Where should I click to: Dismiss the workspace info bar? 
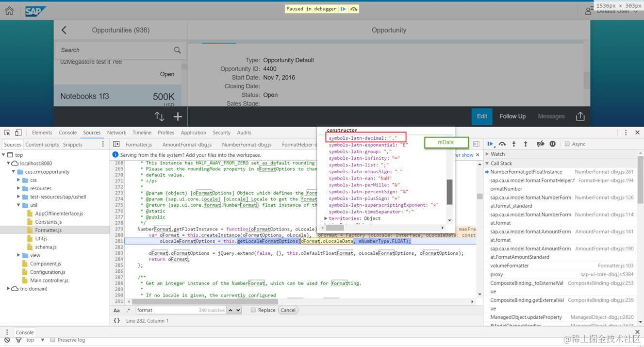478,155
